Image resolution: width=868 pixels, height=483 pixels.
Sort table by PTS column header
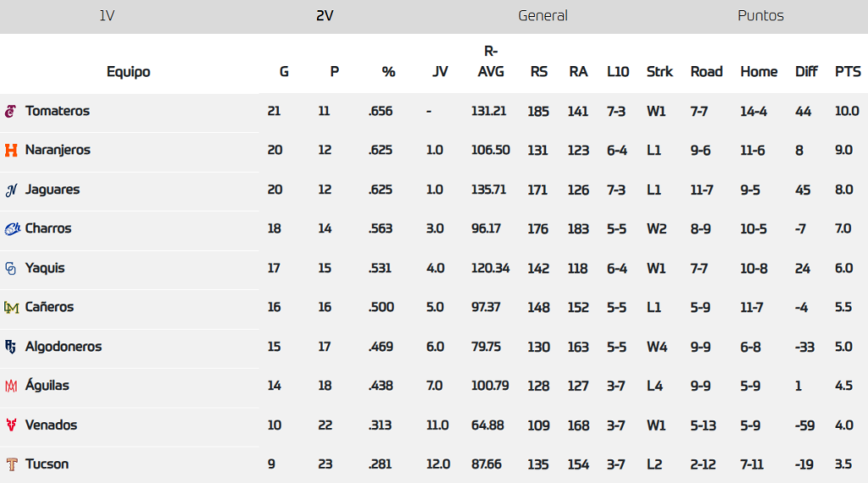[847, 72]
